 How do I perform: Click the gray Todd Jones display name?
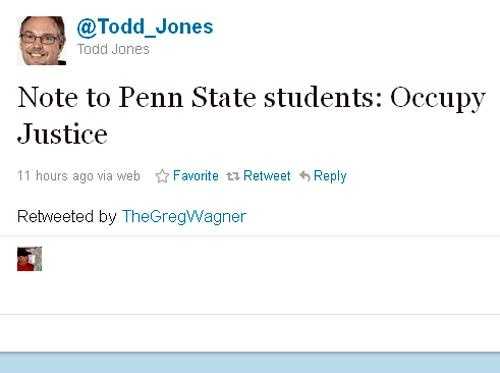click(113, 49)
